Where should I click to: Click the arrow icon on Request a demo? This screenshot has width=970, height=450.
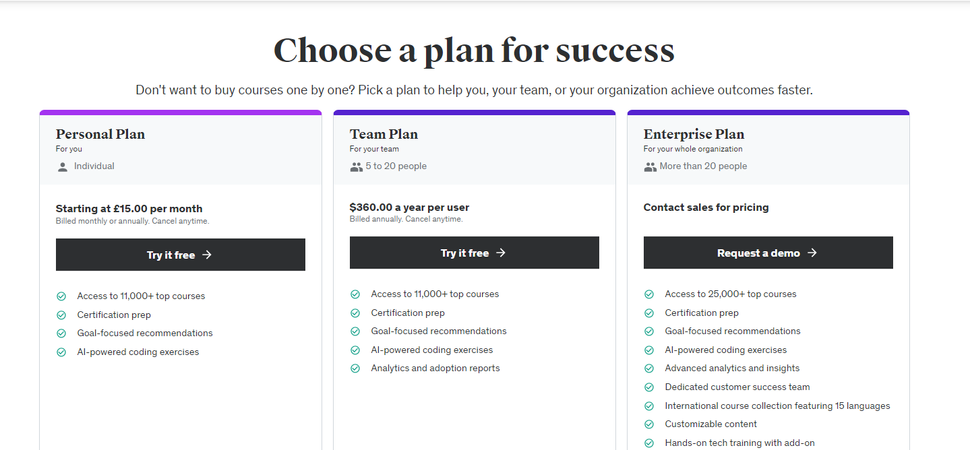(x=813, y=253)
